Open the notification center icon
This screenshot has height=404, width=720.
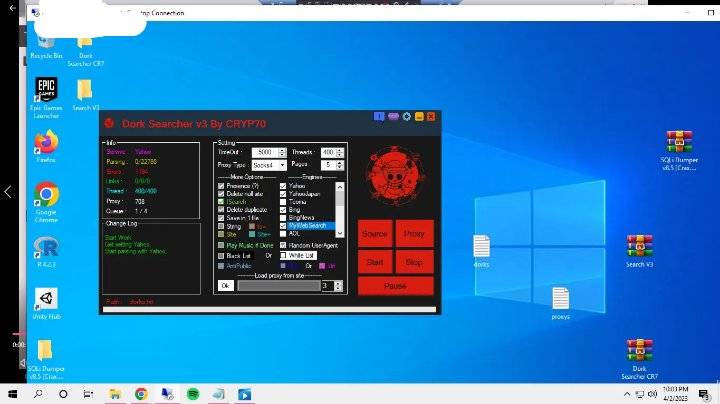point(703,394)
